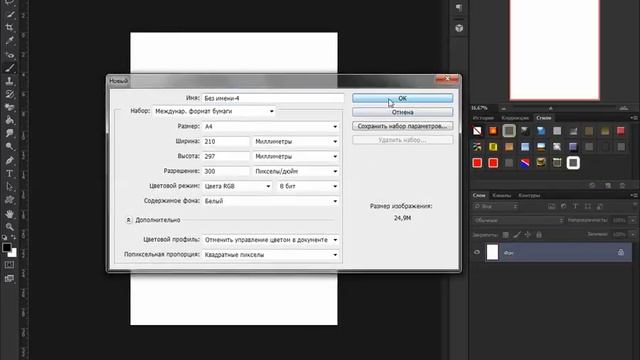Switch to the Контуры tab
Image resolution: width=640 pixels, height=360 pixels.
[x=529, y=196]
